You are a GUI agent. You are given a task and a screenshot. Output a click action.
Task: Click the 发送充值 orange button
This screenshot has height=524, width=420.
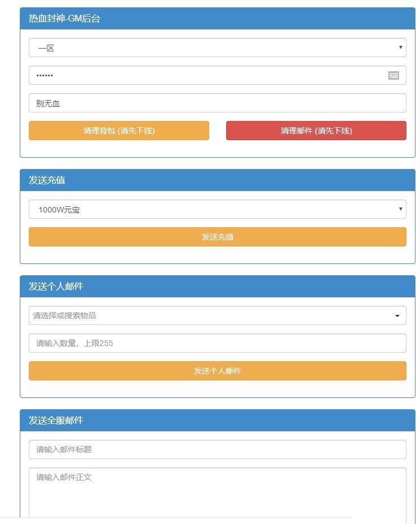click(217, 237)
